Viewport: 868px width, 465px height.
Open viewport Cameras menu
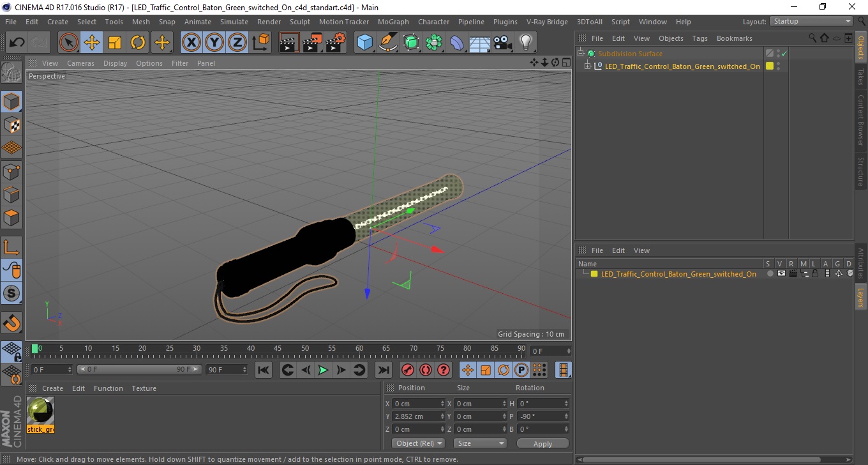80,63
